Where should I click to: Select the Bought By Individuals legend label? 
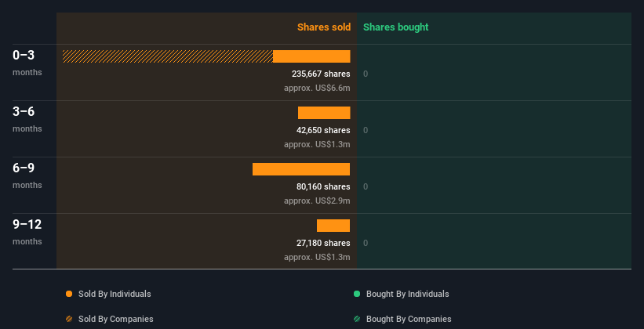(407, 294)
